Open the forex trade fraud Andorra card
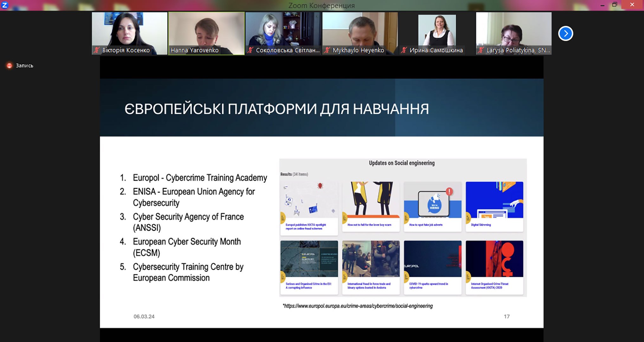Screen dimensions: 644x342 point(371,268)
